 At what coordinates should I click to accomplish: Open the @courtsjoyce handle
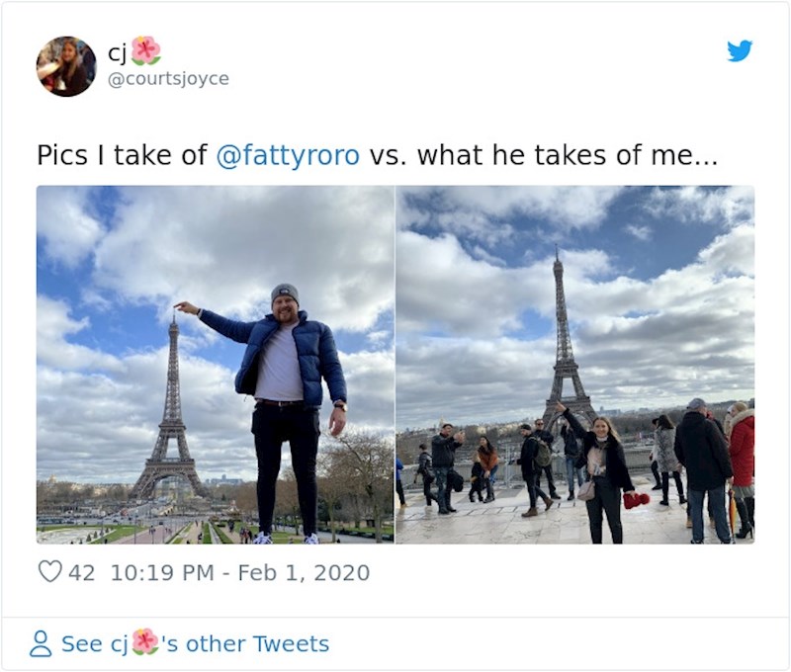167,79
